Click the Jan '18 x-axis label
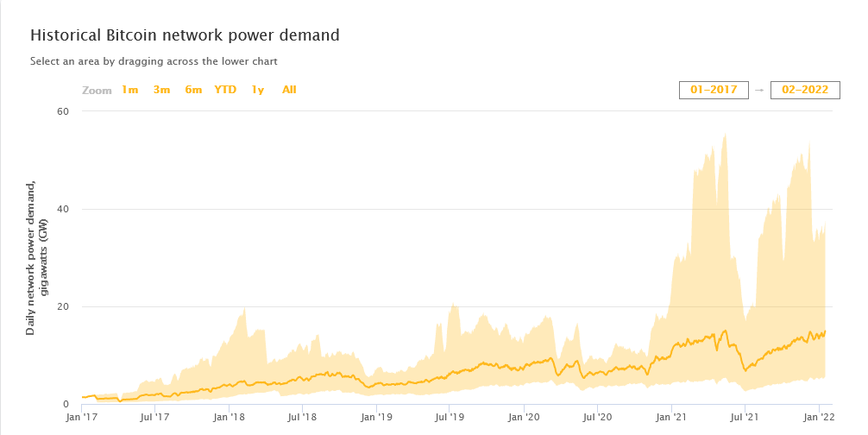Viewport: 868px width, 435px height. [x=229, y=417]
